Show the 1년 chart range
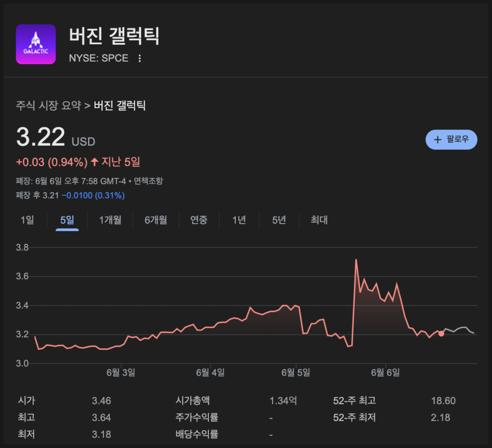Image resolution: width=492 pixels, height=448 pixels. point(239,220)
